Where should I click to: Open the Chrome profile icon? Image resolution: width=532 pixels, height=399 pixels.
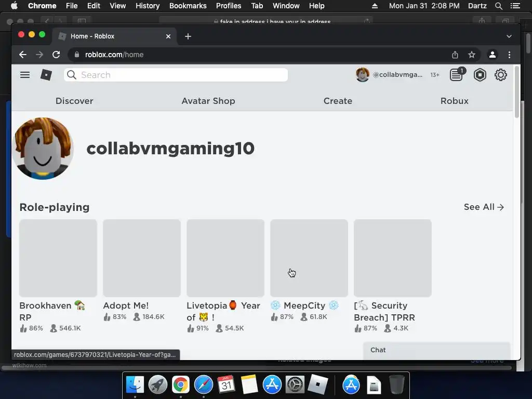(493, 55)
